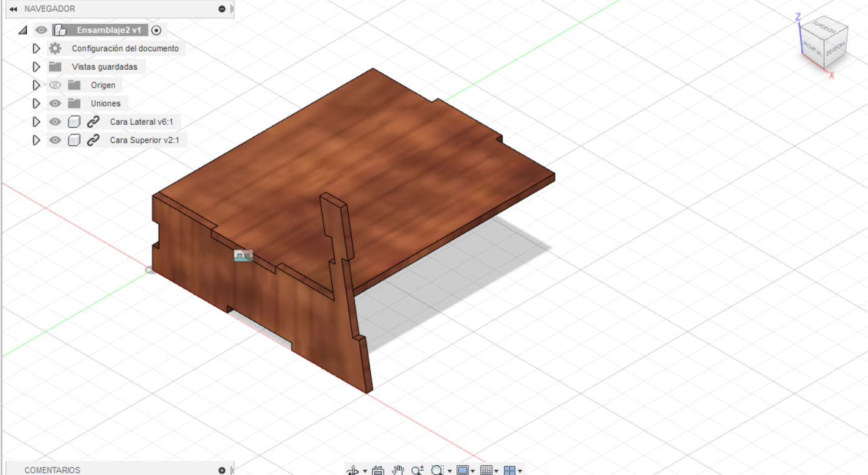The width and height of the screenshot is (868, 475).
Task: Open the Viewports dropdown arrow
Action: (520, 471)
